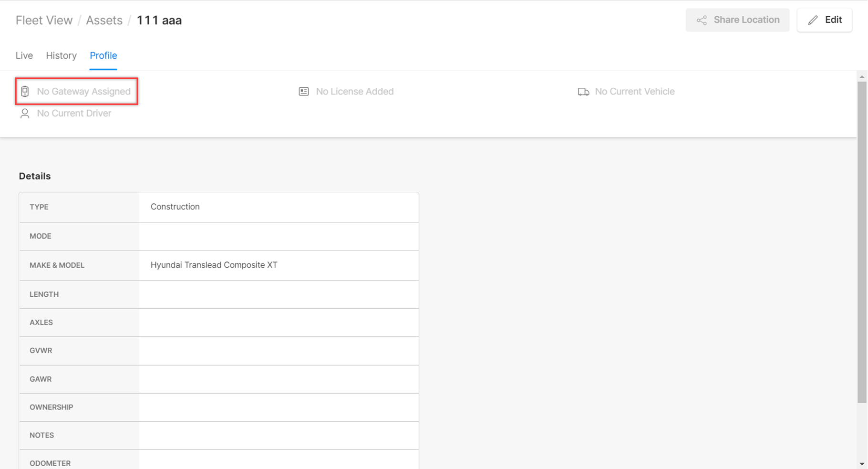
Task: Open the Live tab
Action: click(24, 55)
